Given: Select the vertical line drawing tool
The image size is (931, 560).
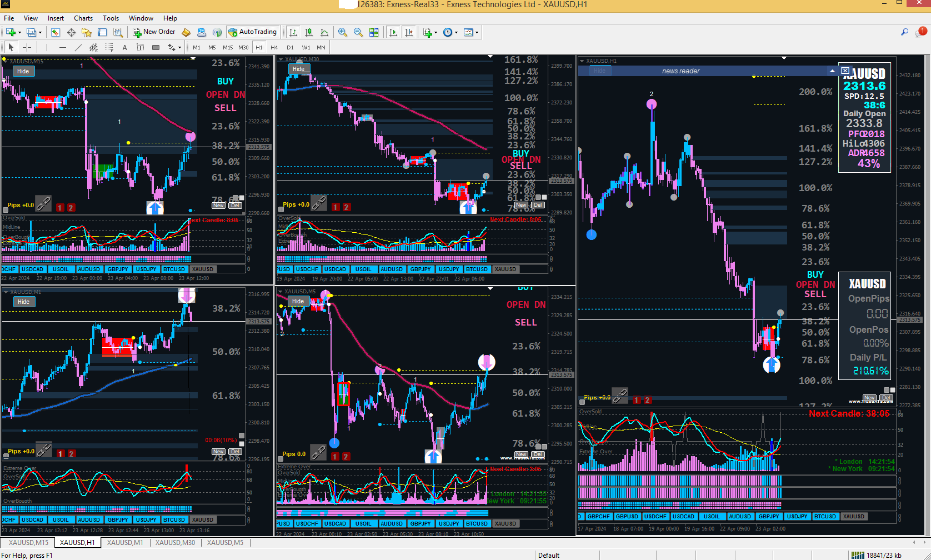Looking at the screenshot, I should pos(47,47).
